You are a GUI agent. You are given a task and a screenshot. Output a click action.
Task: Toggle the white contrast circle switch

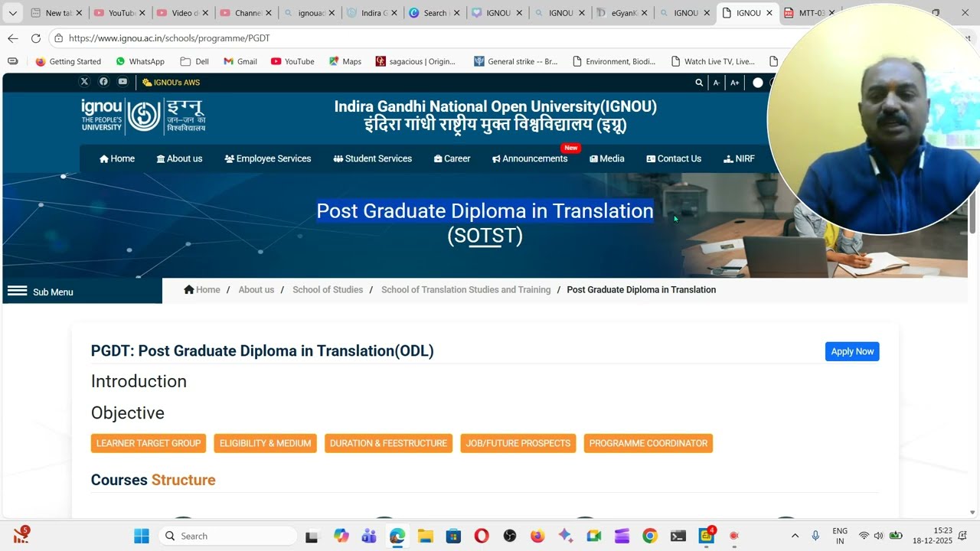coord(758,83)
